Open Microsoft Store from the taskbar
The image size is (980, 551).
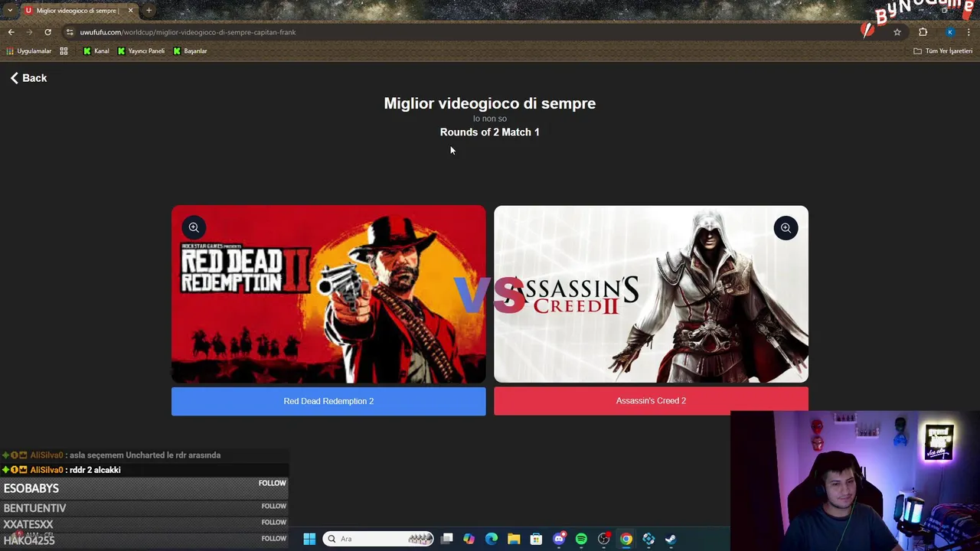tap(536, 539)
